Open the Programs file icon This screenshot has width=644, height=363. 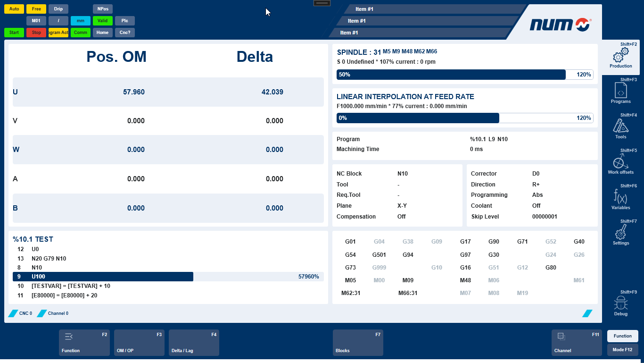pyautogui.click(x=620, y=90)
